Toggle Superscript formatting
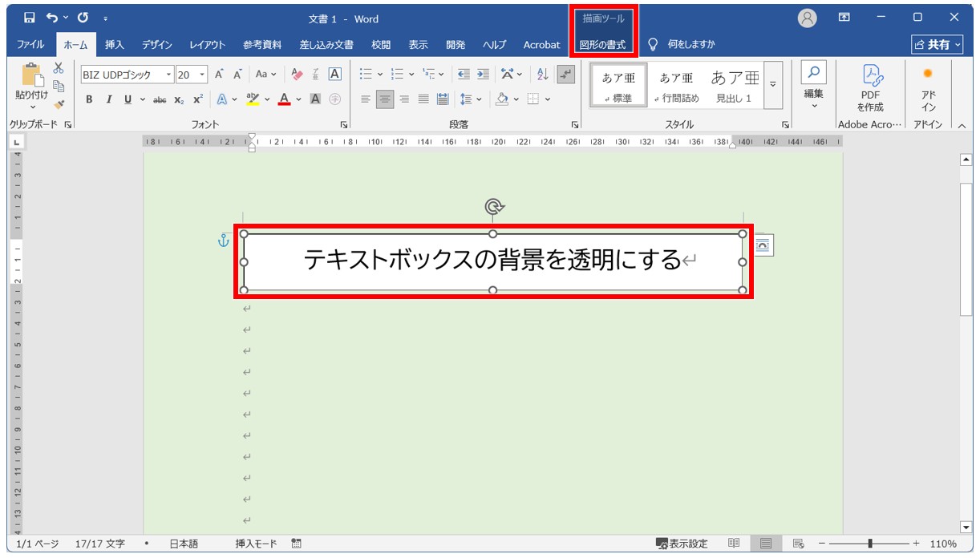Viewport: 980px width, 558px height. (197, 99)
